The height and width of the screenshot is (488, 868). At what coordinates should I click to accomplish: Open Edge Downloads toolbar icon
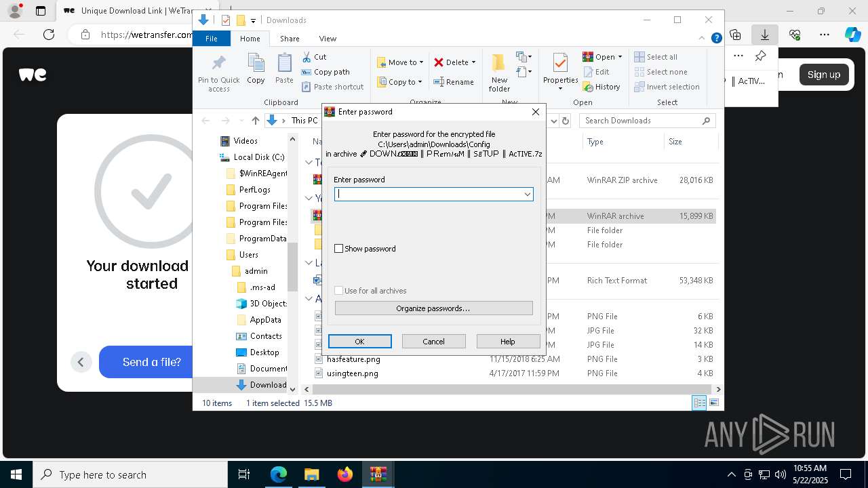coord(765,35)
